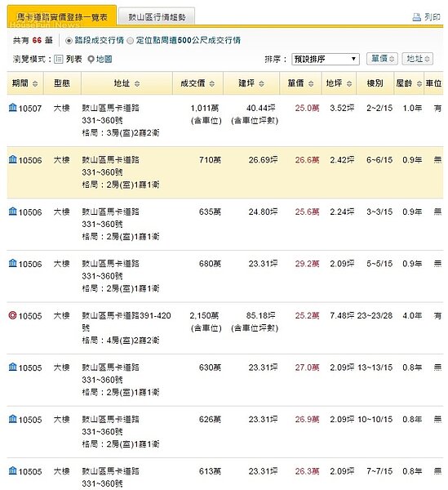This screenshot has width=448, height=490.
Task: Click the 40.44坪 area cell
Action: pos(260,108)
